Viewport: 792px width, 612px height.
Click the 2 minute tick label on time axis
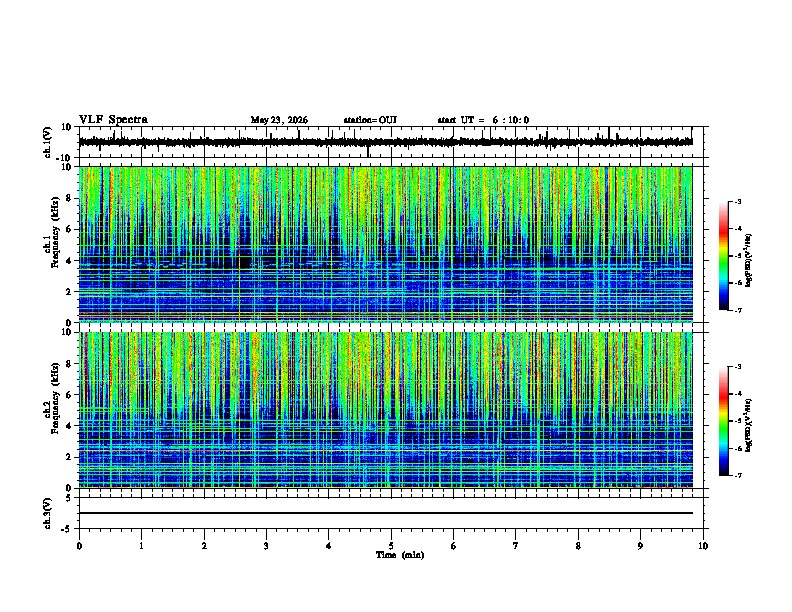tap(204, 546)
